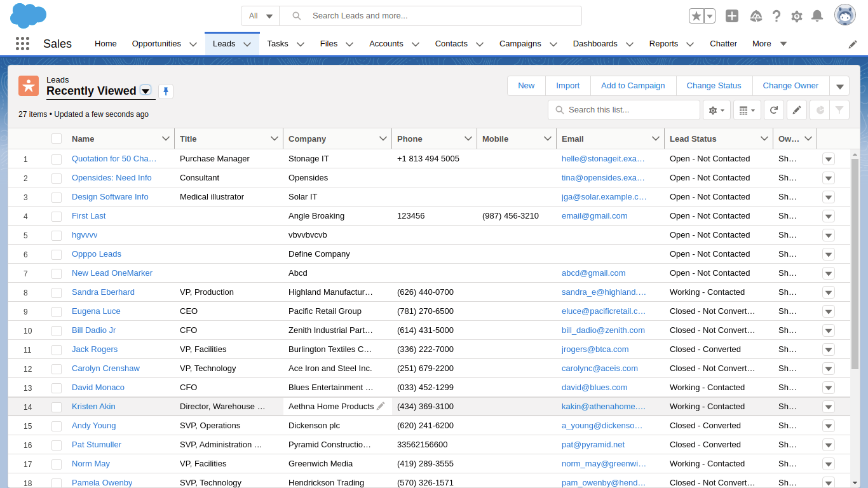Open the Dashboards tab
This screenshot has width=868, height=488.
(595, 44)
